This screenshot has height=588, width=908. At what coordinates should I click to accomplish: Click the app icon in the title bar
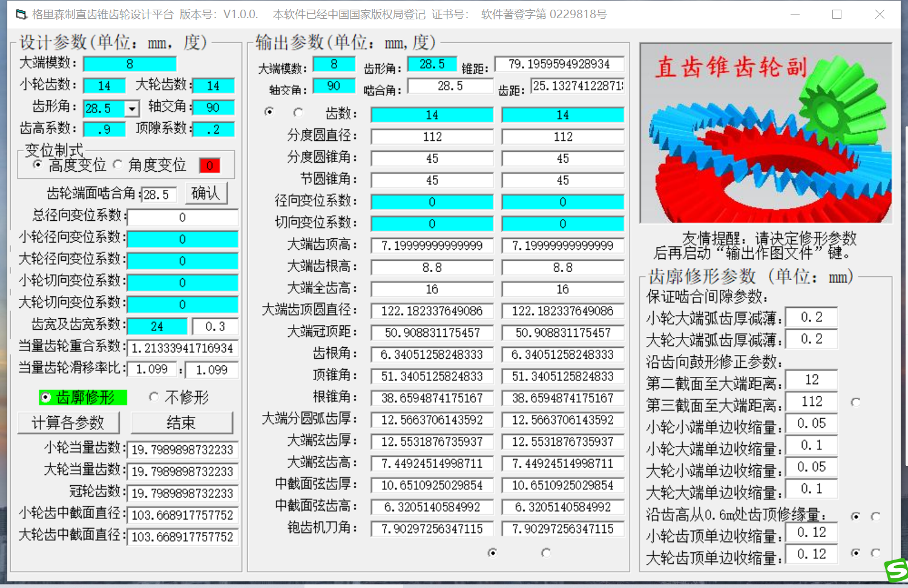(x=22, y=14)
